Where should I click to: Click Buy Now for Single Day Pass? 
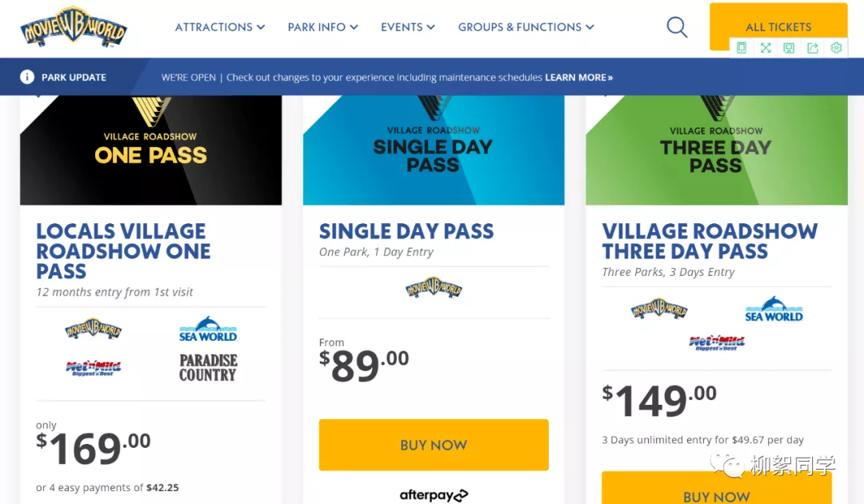click(x=434, y=445)
